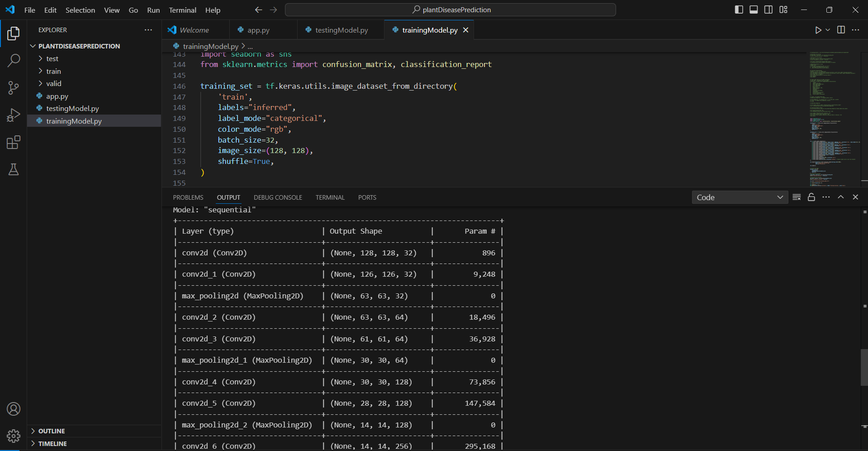This screenshot has height=451, width=868.
Task: Toggle bottom panel visibility
Action: click(754, 10)
